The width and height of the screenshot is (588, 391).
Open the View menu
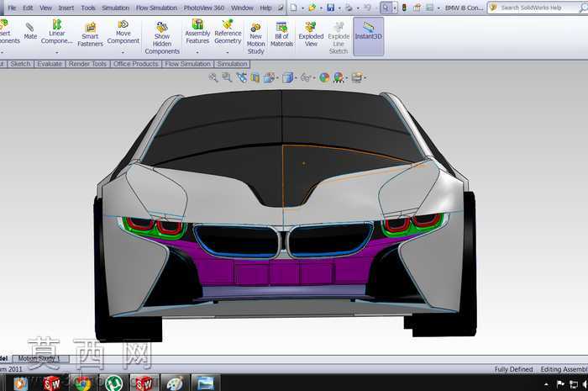click(45, 8)
